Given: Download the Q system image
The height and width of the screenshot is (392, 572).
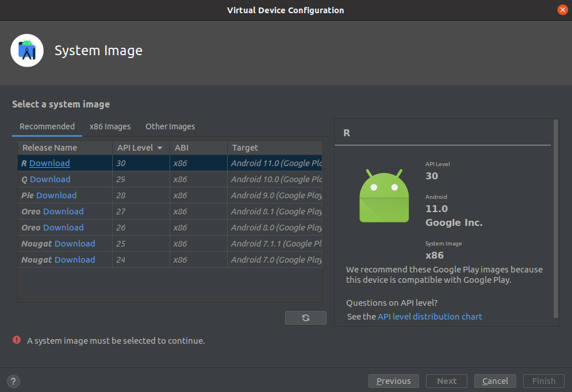Looking at the screenshot, I should click(50, 179).
